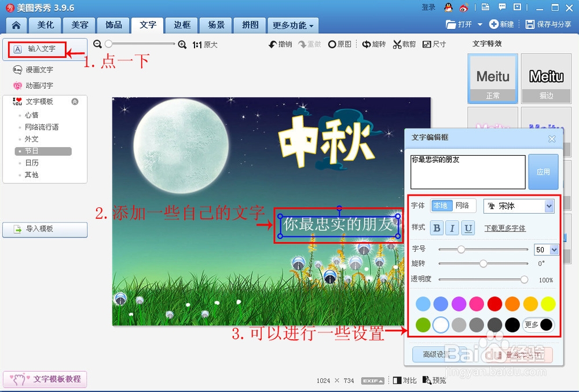Click inside the text editing field
The height and width of the screenshot is (392, 579).
tap(466, 171)
